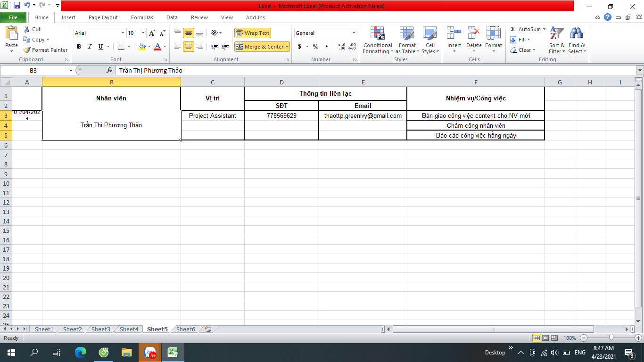Activate the Format Painter brush
The height and width of the screenshot is (362, 644).
tap(45, 50)
